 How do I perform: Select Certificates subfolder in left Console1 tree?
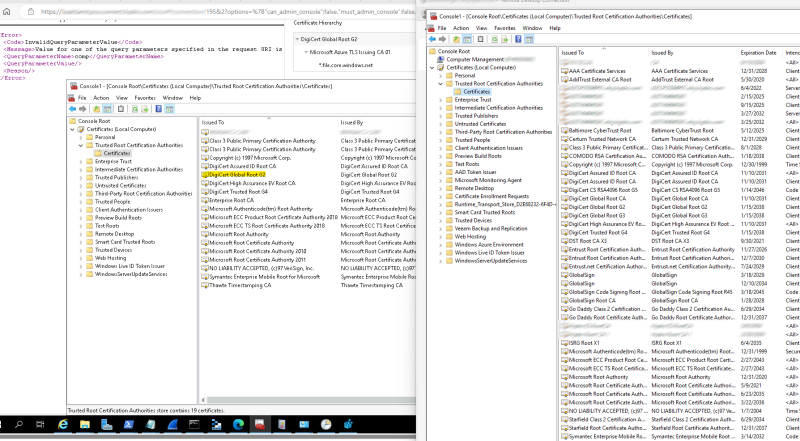pos(117,153)
